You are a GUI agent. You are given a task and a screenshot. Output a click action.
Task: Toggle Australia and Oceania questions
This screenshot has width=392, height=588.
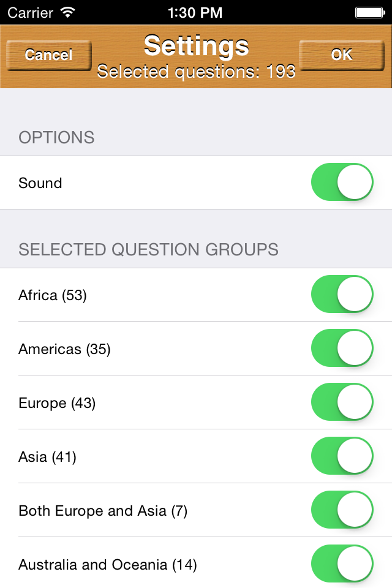pos(342,564)
